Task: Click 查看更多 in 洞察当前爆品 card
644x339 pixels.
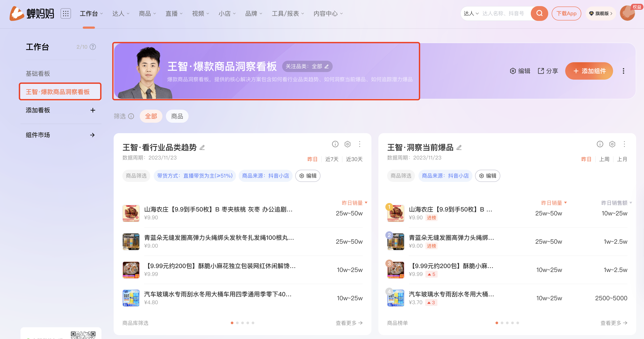Action: click(614, 323)
